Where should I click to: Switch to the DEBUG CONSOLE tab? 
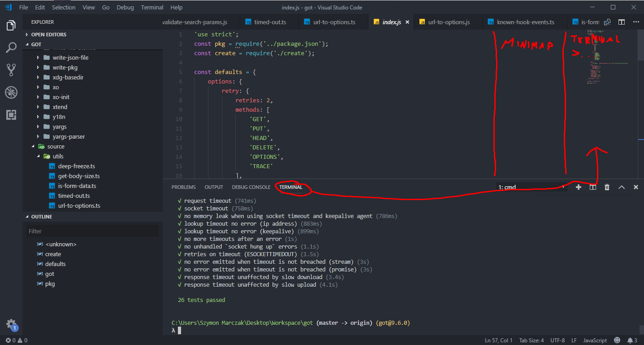coord(251,187)
